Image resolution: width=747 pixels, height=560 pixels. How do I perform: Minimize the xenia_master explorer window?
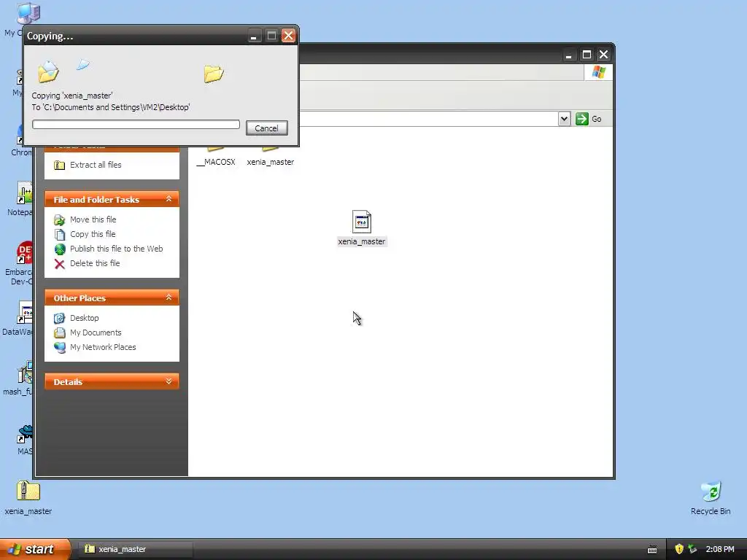point(568,55)
